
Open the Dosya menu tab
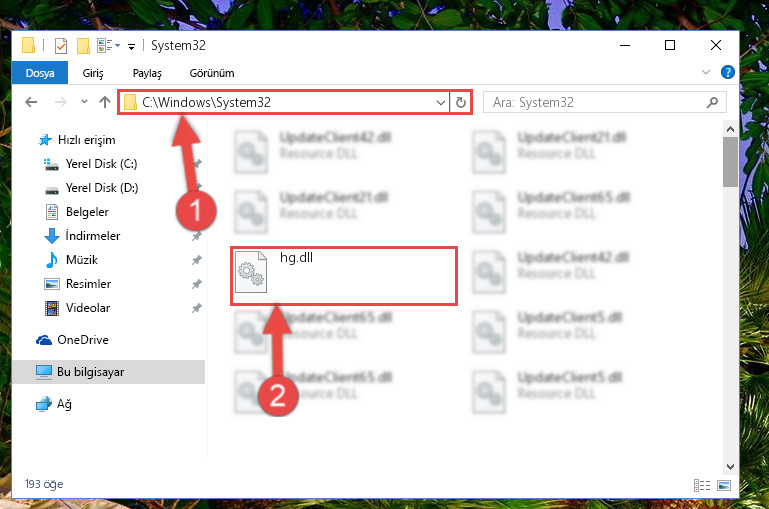(x=40, y=73)
